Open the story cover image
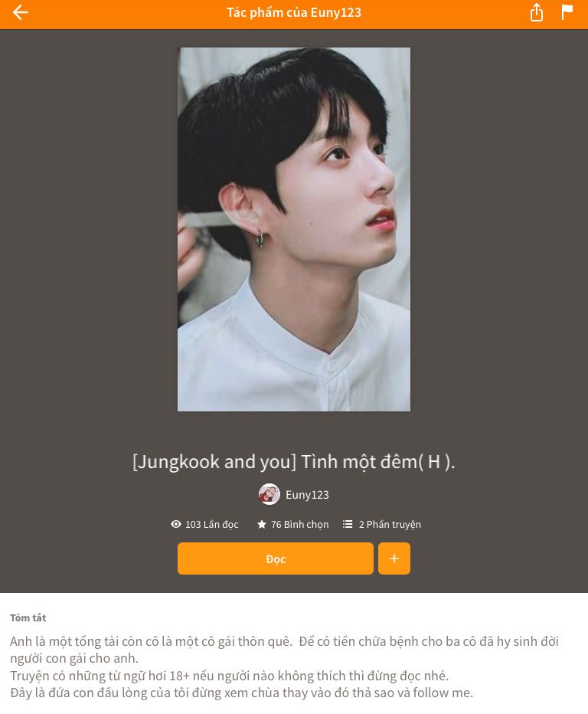The height and width of the screenshot is (714, 588). click(x=294, y=230)
